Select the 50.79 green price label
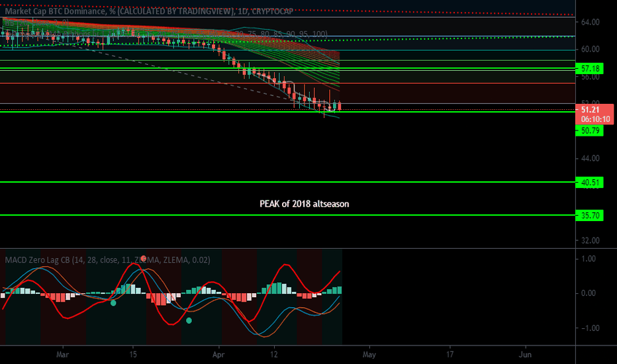The image size is (617, 364). pos(589,130)
